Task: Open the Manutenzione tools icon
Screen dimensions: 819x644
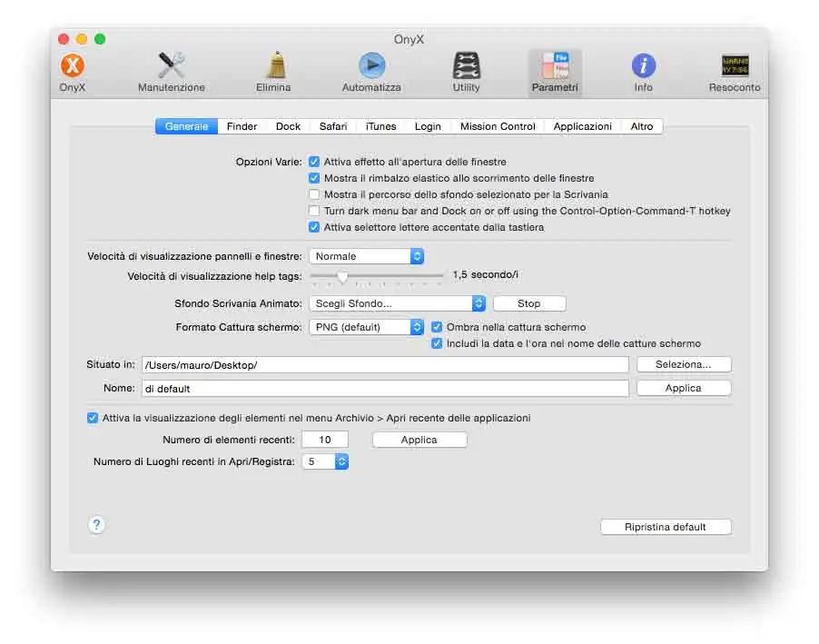Action: point(172,72)
